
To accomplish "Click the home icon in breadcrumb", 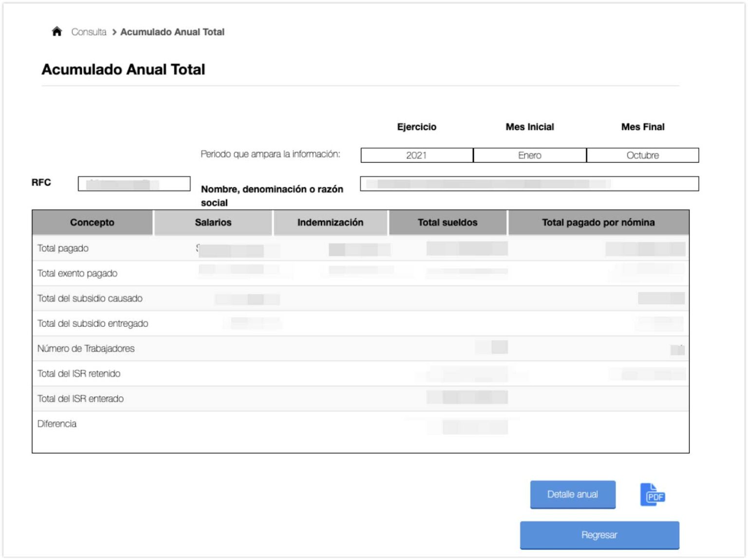I will [x=57, y=32].
